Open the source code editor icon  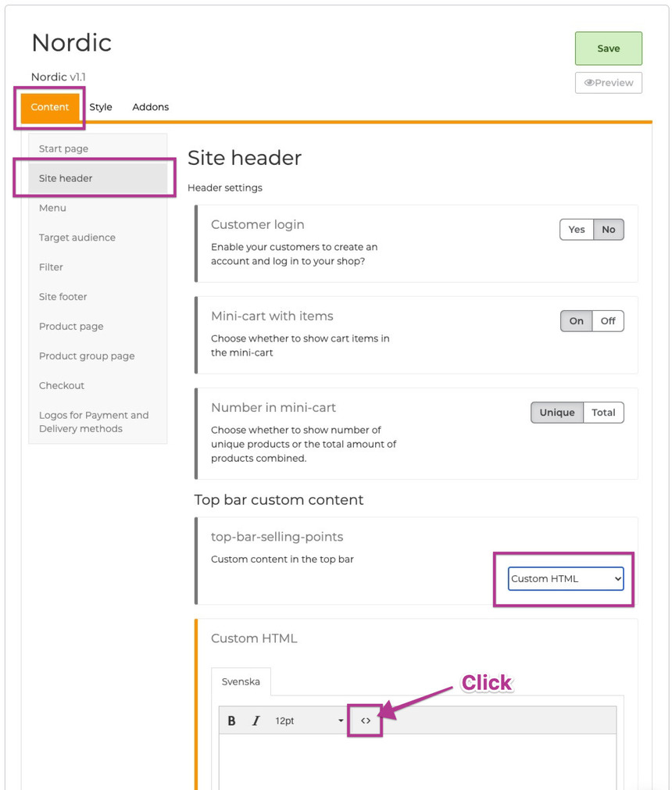[366, 720]
